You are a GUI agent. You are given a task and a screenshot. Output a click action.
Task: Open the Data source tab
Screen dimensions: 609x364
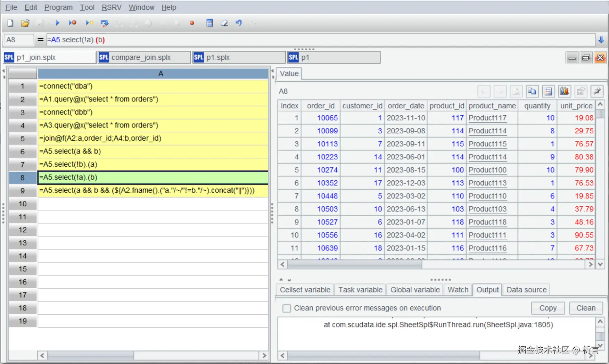pos(526,290)
